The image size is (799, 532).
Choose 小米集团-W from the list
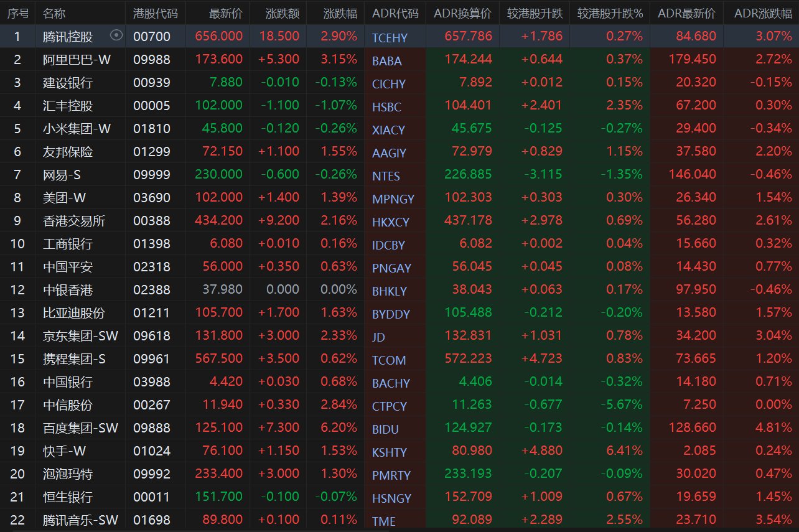tap(77, 129)
